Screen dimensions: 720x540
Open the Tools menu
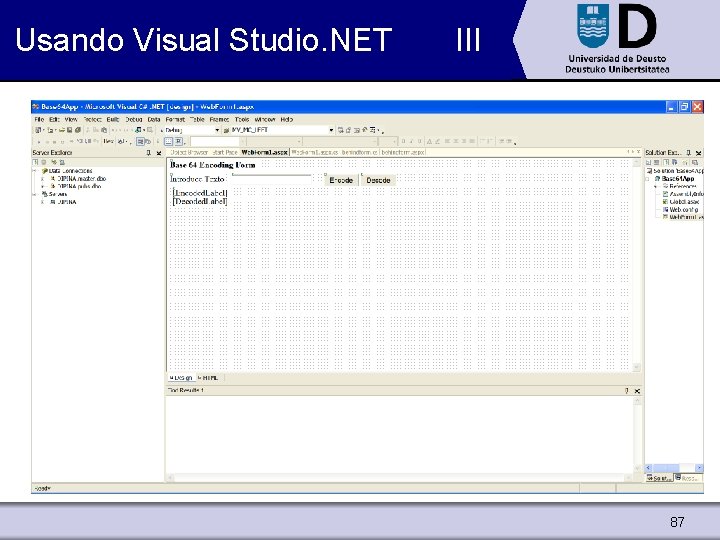pyautogui.click(x=242, y=119)
